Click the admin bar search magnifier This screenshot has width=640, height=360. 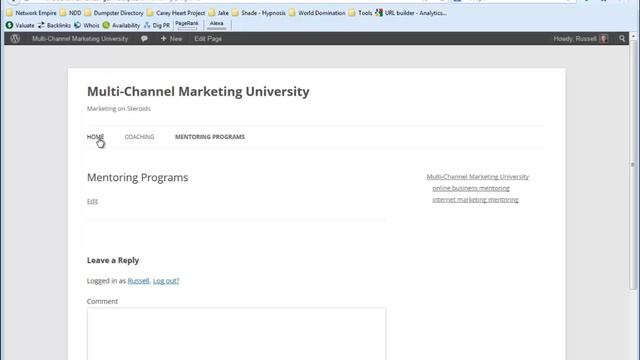click(x=622, y=39)
